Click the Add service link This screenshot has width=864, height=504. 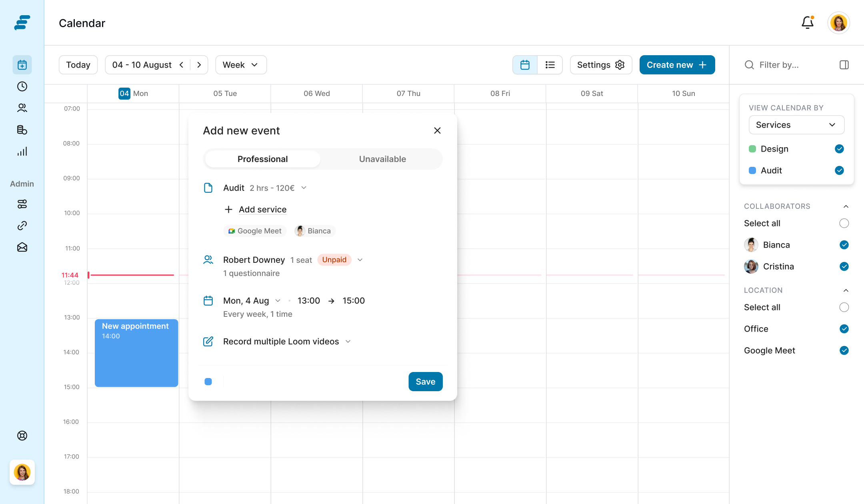coord(262,210)
